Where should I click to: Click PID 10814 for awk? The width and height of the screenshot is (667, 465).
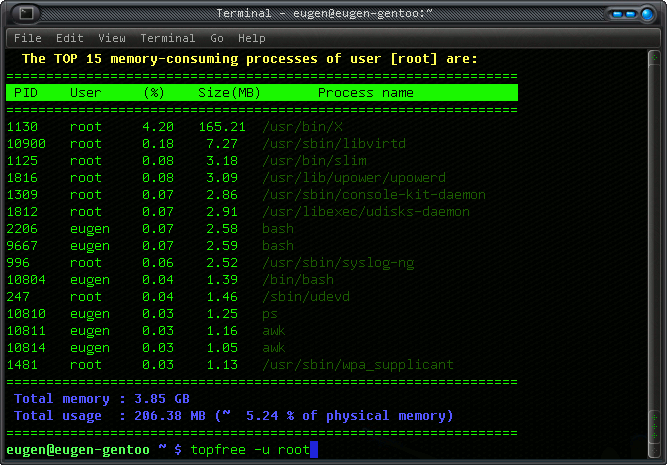pyautogui.click(x=26, y=348)
